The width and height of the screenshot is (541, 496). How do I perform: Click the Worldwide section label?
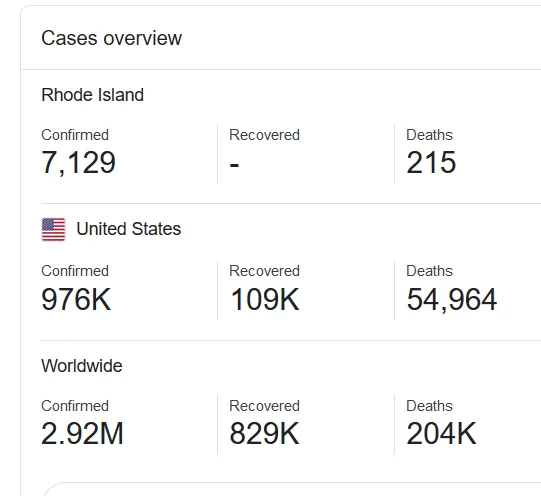click(x=82, y=366)
